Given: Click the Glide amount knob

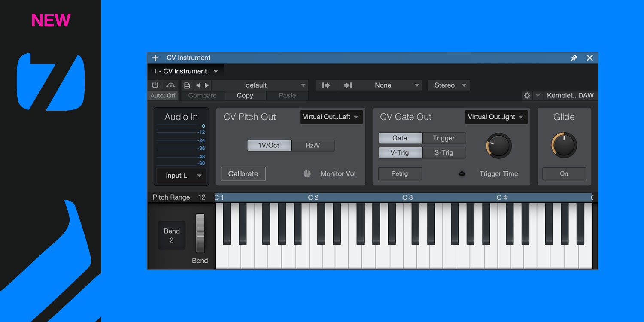Looking at the screenshot, I should 564,145.
